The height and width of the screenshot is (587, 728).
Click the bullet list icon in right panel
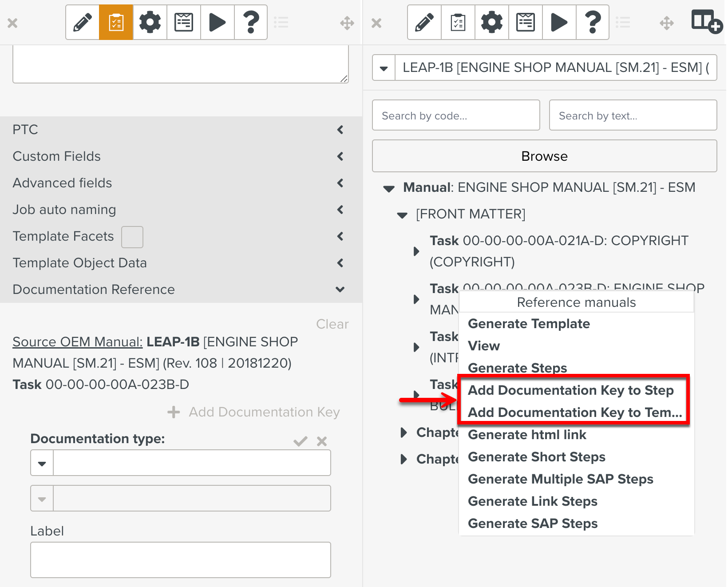(623, 22)
